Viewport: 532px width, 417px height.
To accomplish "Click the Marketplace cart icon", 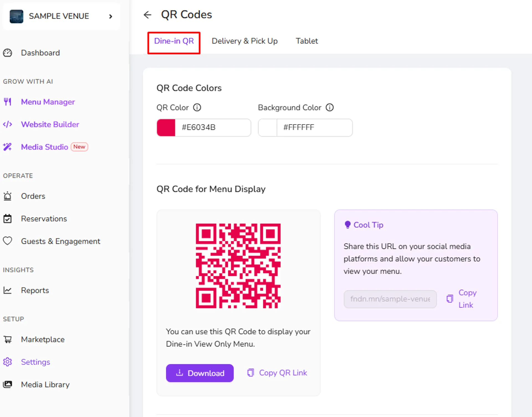I will click(x=7, y=339).
